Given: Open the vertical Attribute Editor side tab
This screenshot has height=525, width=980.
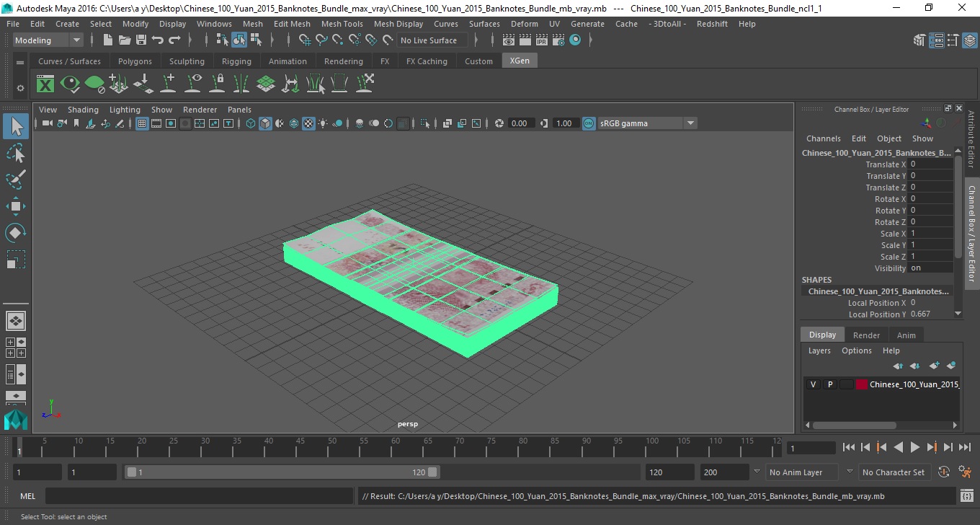Looking at the screenshot, I should (971, 138).
